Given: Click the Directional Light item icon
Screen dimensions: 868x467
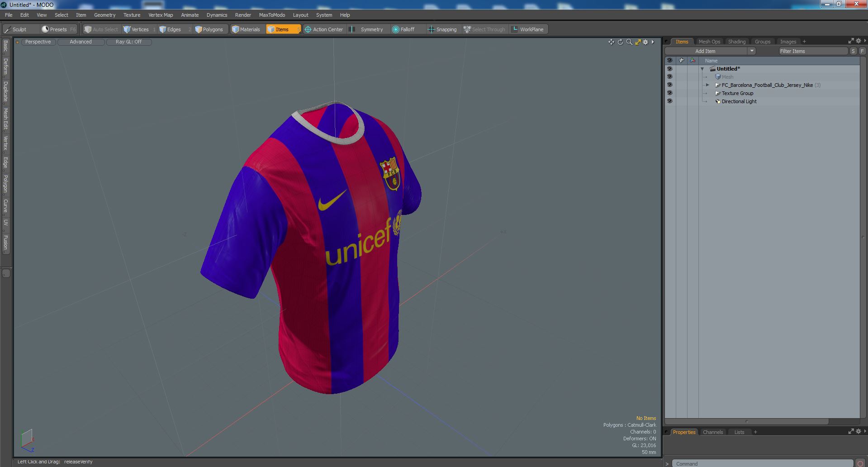Looking at the screenshot, I should point(717,101).
